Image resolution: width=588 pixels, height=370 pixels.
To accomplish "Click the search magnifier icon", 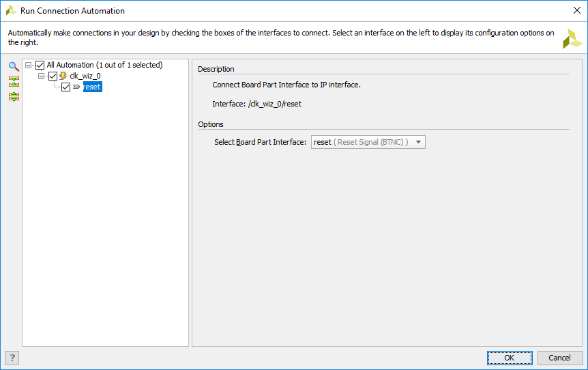I will click(14, 66).
